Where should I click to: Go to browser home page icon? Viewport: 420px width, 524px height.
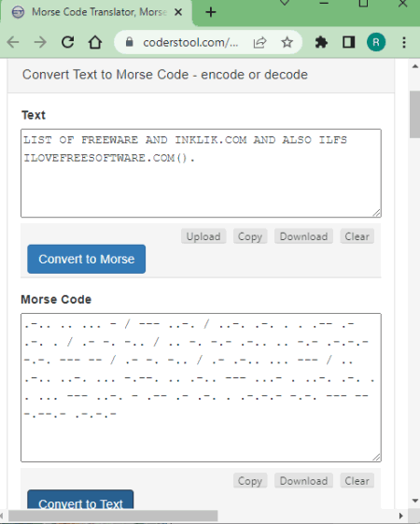95,42
